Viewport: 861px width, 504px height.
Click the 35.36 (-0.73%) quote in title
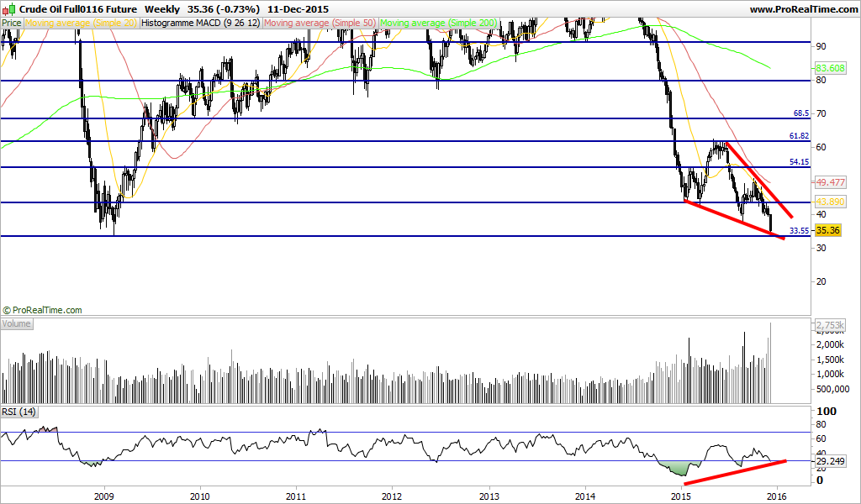tap(224, 9)
